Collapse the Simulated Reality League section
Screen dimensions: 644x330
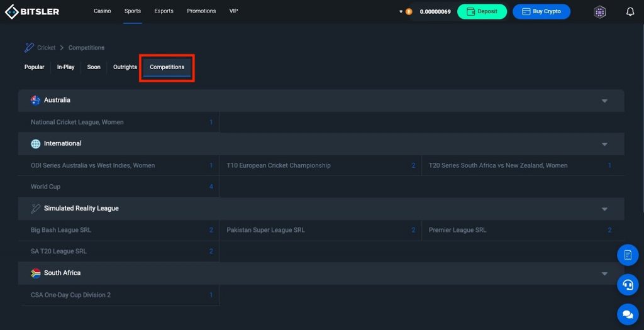[x=604, y=209]
